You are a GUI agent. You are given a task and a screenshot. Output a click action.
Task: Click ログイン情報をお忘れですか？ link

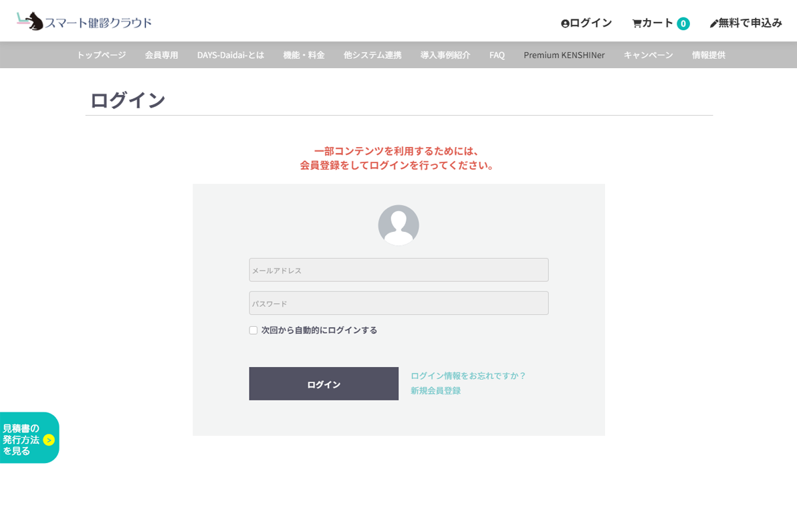point(468,376)
